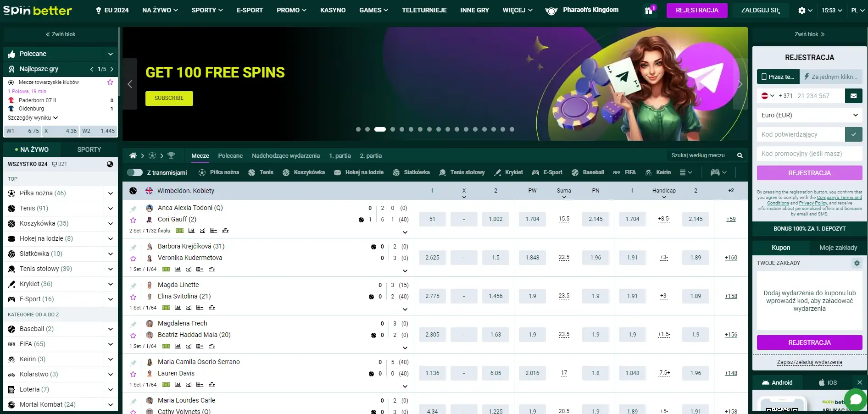
Task: Open the live chat bubble
Action: click(x=855, y=399)
